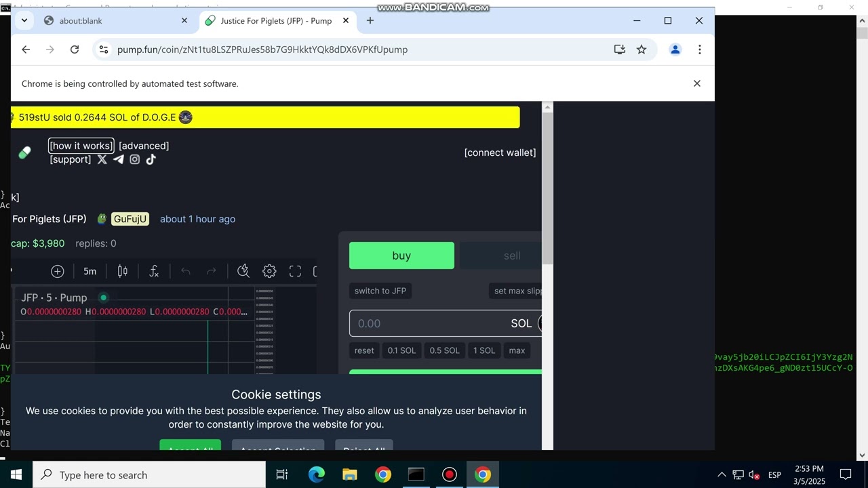
Task: Click the support link
Action: click(x=71, y=159)
